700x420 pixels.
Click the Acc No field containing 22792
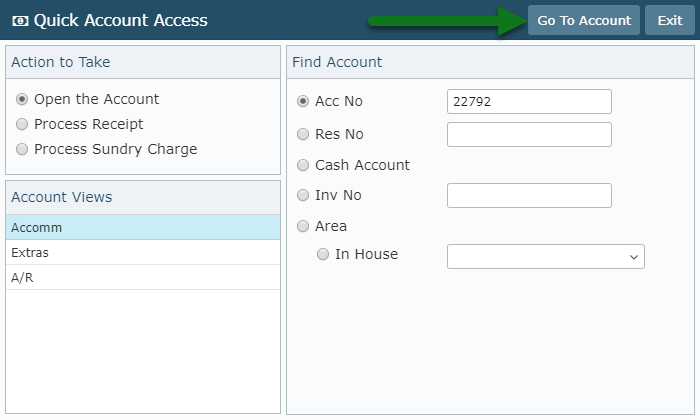(x=529, y=102)
